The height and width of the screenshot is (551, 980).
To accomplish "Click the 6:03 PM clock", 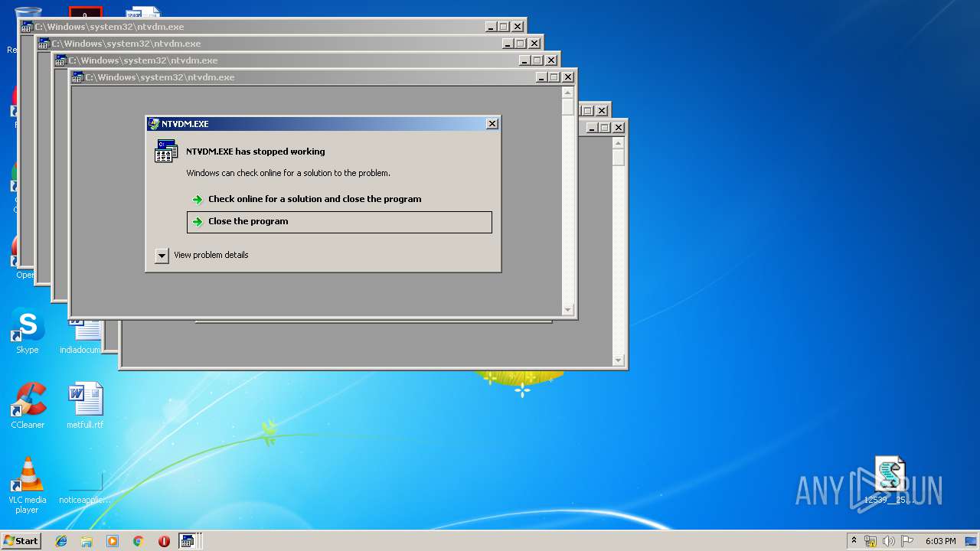I will tap(940, 541).
